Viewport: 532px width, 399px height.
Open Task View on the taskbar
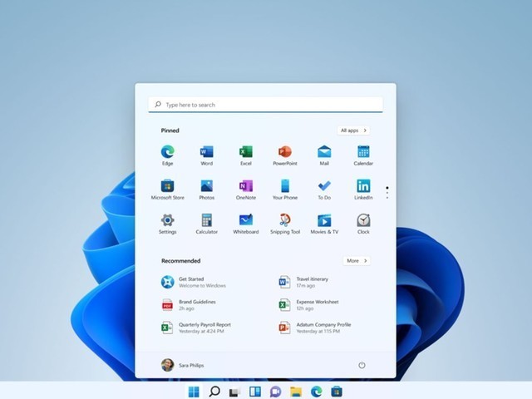tap(234, 392)
